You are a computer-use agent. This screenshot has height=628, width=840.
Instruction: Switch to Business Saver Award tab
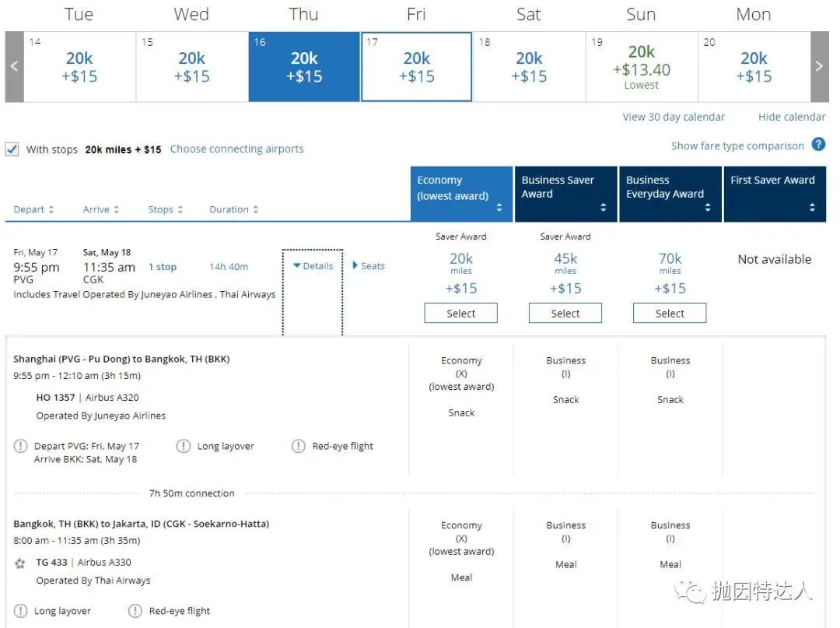pos(565,194)
